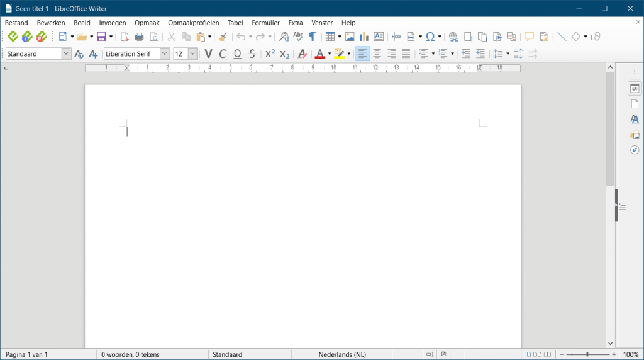Expand Save button dropdown arrow

(x=111, y=37)
